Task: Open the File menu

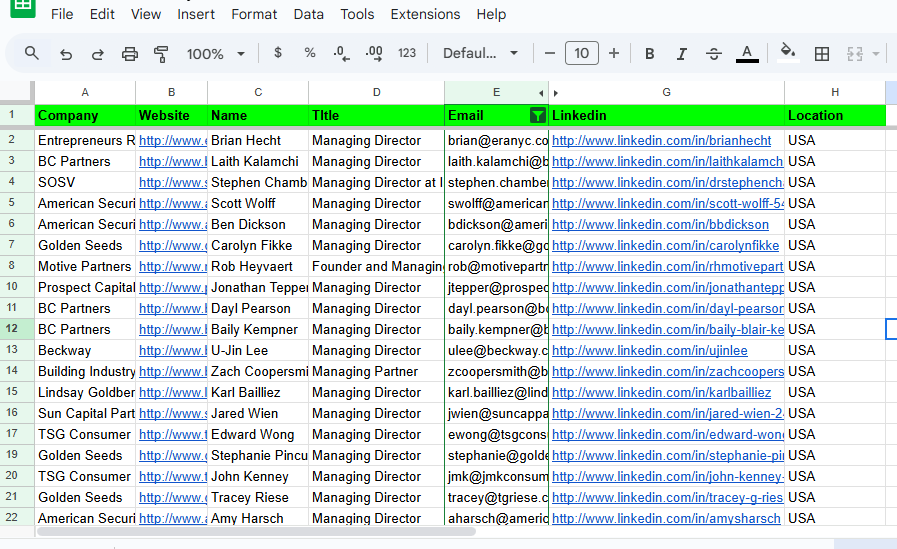Action: [62, 14]
